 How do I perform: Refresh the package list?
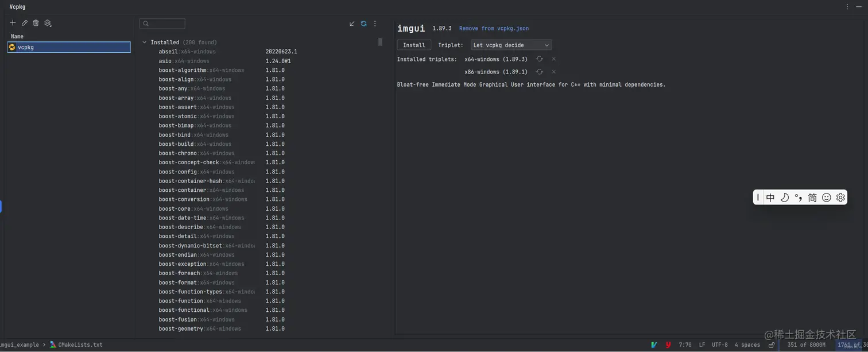point(363,24)
